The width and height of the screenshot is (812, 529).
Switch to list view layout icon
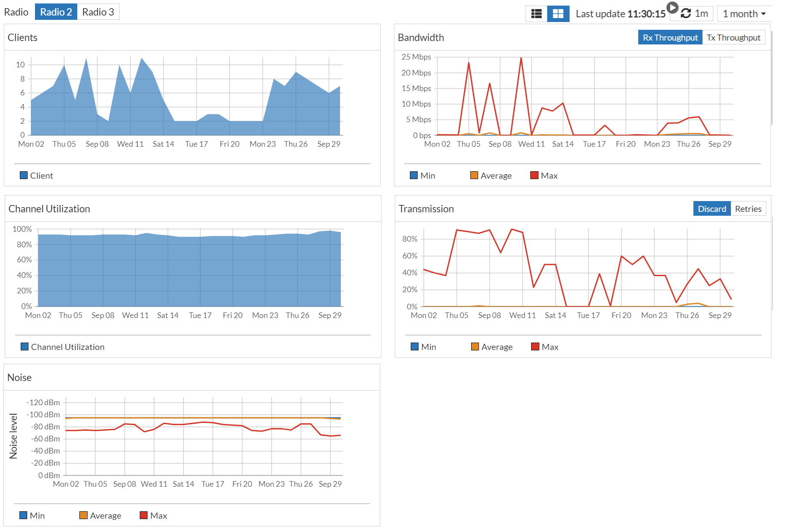click(536, 14)
